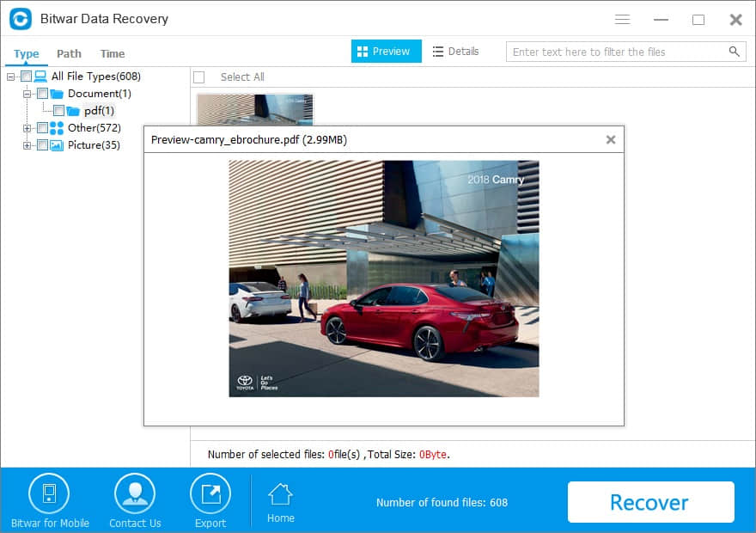
Task: Click the Home label
Action: pyautogui.click(x=281, y=518)
